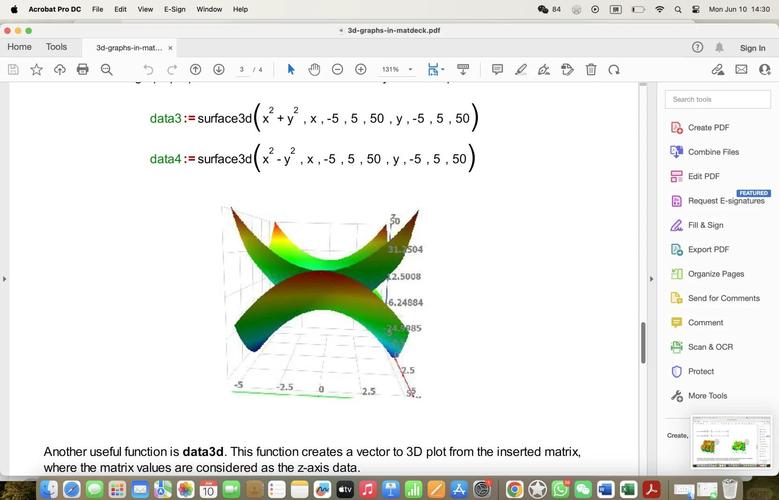Open the E-Sign menu
The height and width of the screenshot is (500, 779).
tap(174, 9)
